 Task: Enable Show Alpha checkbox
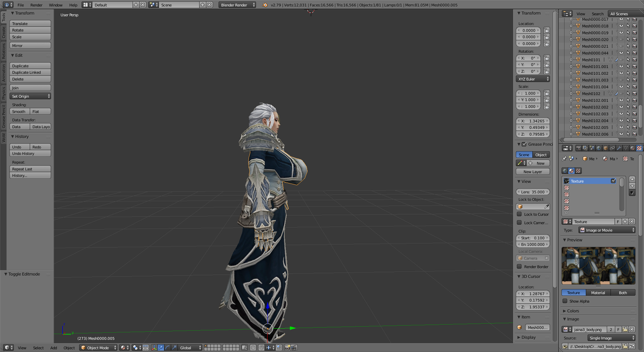pos(565,301)
